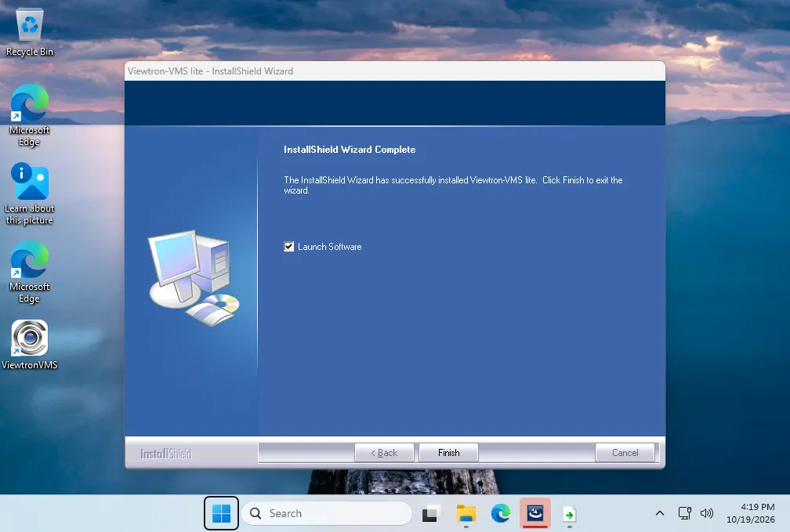
Task: Launch Microsoft Edge from the taskbar
Action: (x=500, y=513)
